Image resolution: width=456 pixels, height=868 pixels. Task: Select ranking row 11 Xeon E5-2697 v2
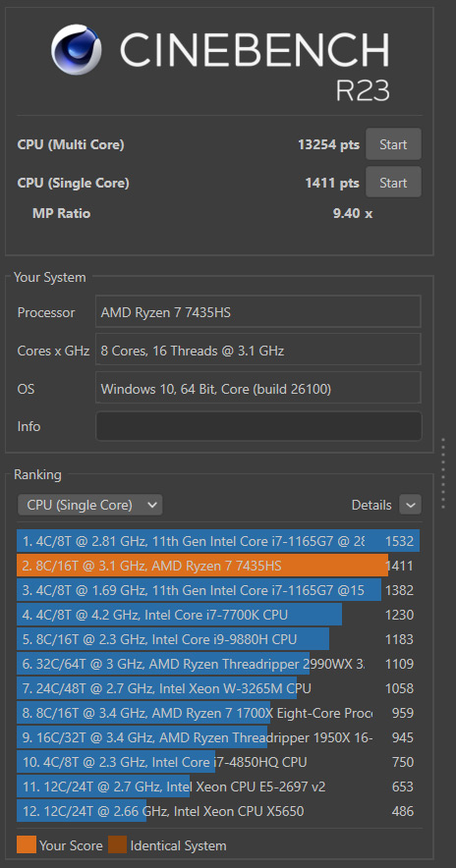click(x=218, y=787)
